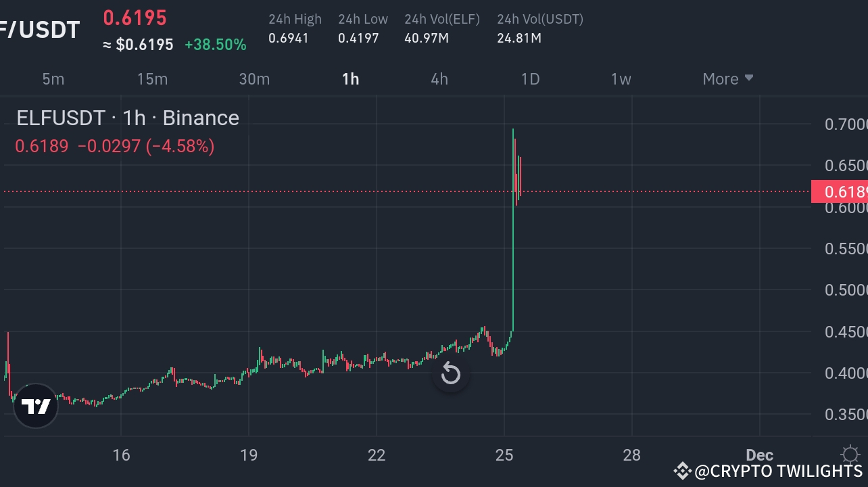Select the 15m timeframe
The width and height of the screenshot is (868, 487).
point(152,78)
